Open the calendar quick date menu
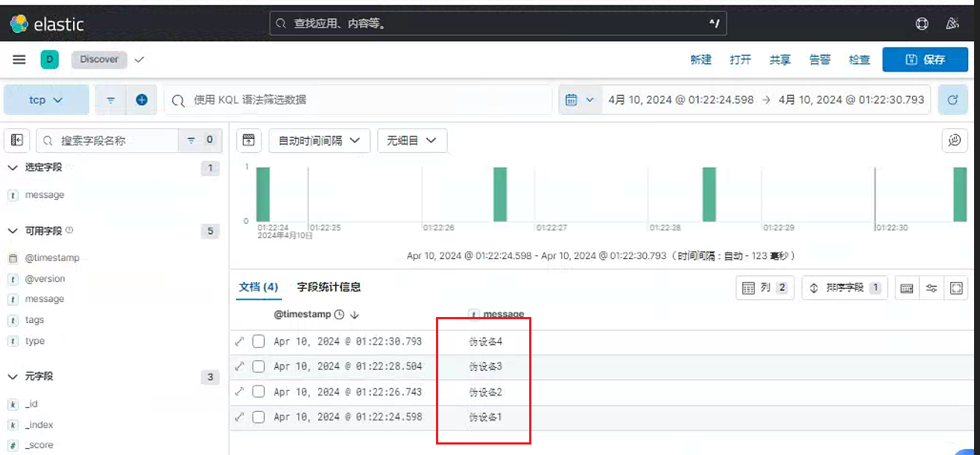Image resolution: width=980 pixels, height=455 pixels. (579, 100)
